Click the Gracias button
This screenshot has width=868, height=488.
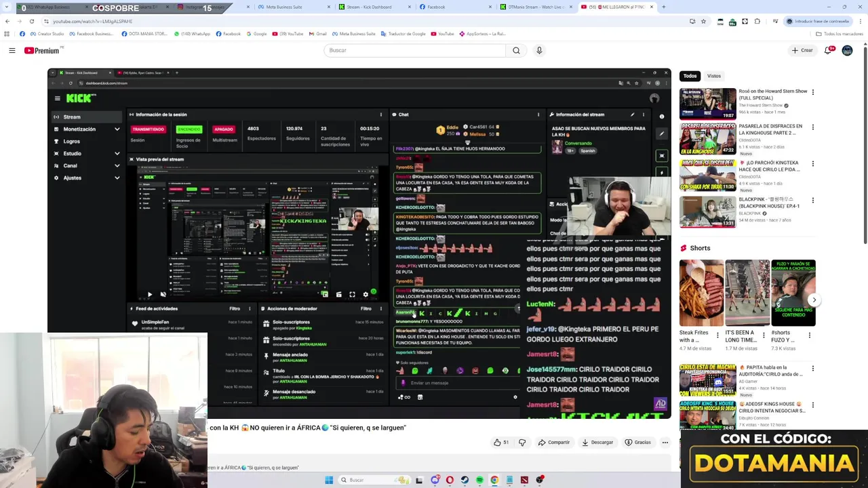coord(638,443)
